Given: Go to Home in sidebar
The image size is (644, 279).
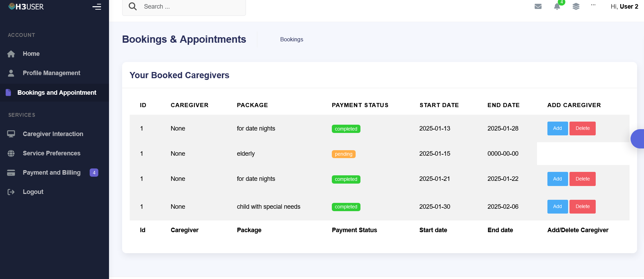Looking at the screenshot, I should tap(31, 54).
